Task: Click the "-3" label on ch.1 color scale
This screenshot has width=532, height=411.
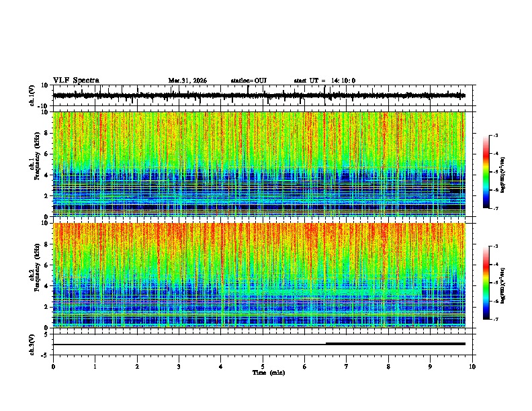Action: pos(495,135)
